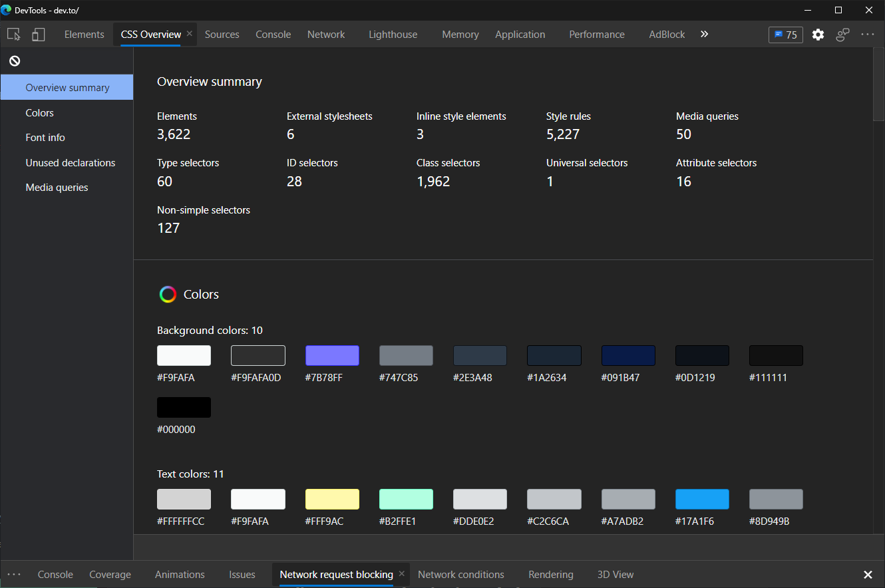Screen dimensions: 885x588
Task: Click the black #000000 swatch
Action: point(184,407)
